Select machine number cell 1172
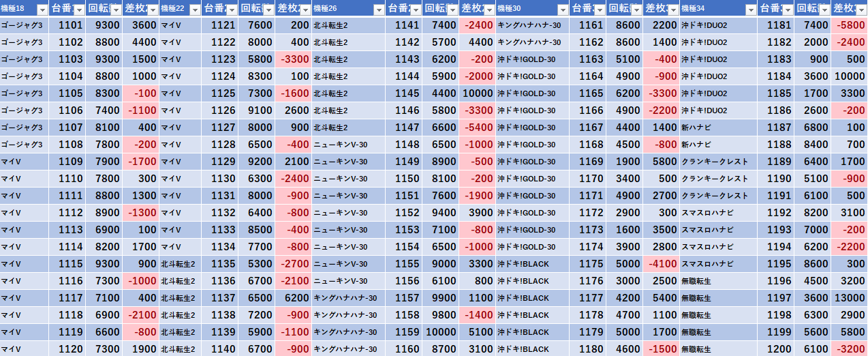868x356 pixels. pyautogui.click(x=587, y=213)
